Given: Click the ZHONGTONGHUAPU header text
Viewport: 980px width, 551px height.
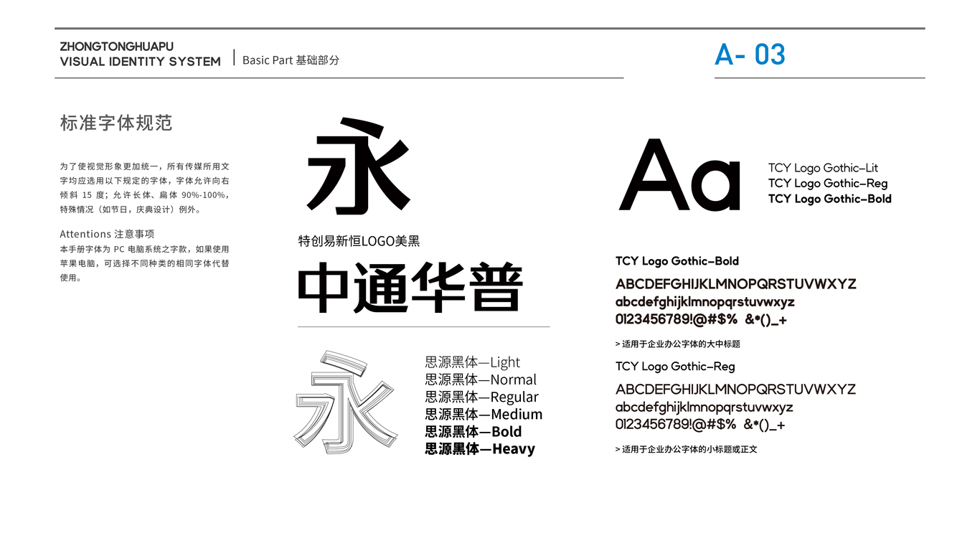Looking at the screenshot, I should (x=117, y=47).
